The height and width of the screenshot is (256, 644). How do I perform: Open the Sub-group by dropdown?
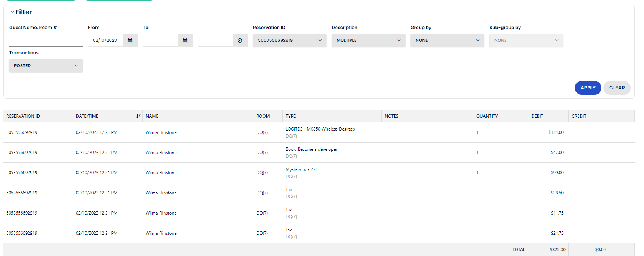point(526,40)
